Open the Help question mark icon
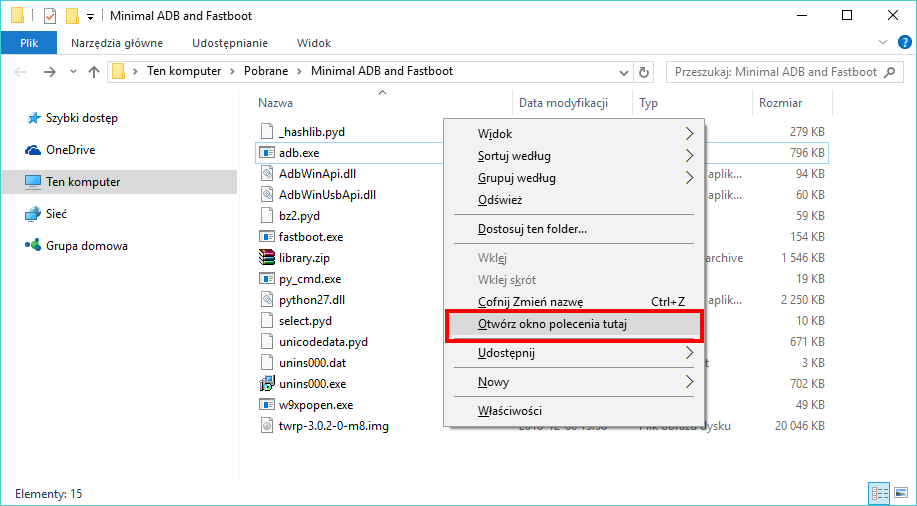The image size is (917, 506). coord(904,43)
